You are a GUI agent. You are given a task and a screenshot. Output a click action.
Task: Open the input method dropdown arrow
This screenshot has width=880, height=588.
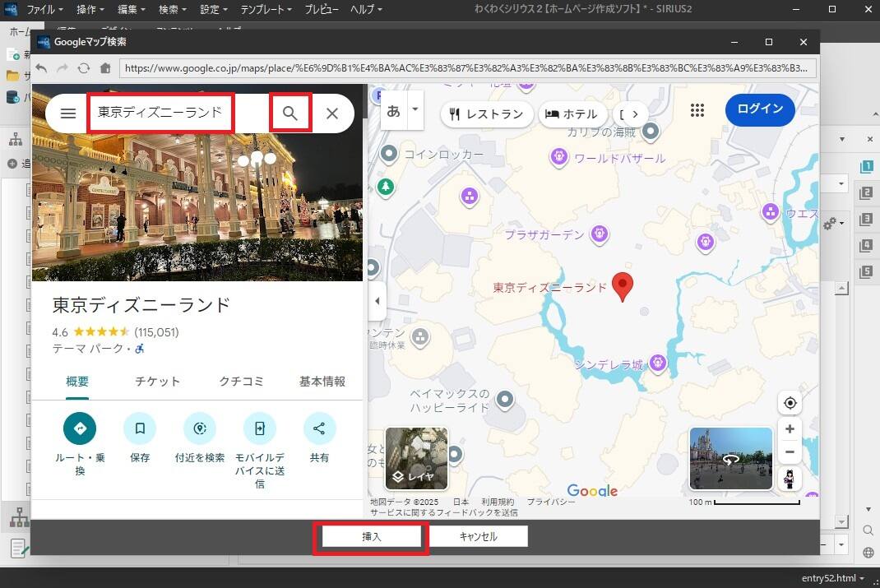click(415, 109)
